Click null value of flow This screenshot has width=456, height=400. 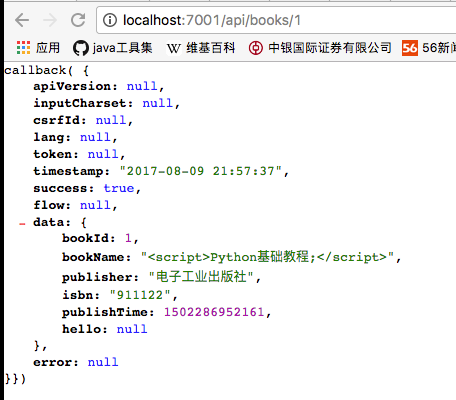point(95,205)
